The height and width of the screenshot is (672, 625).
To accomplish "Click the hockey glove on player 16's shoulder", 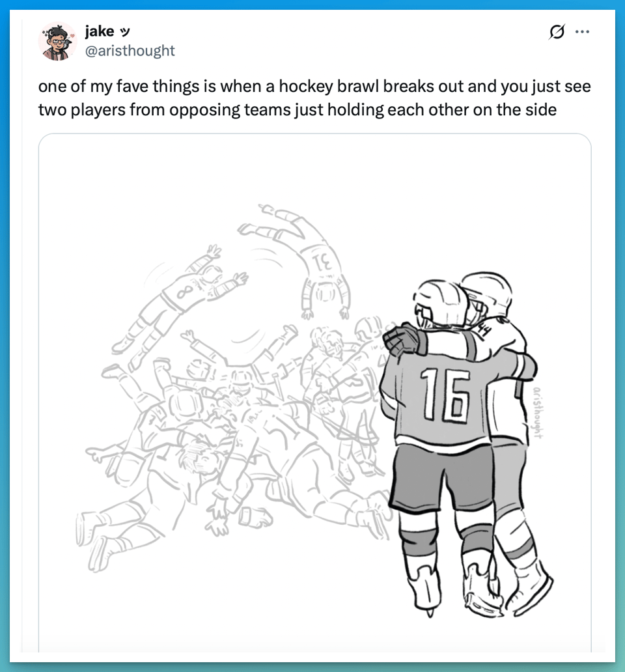I will (x=400, y=339).
